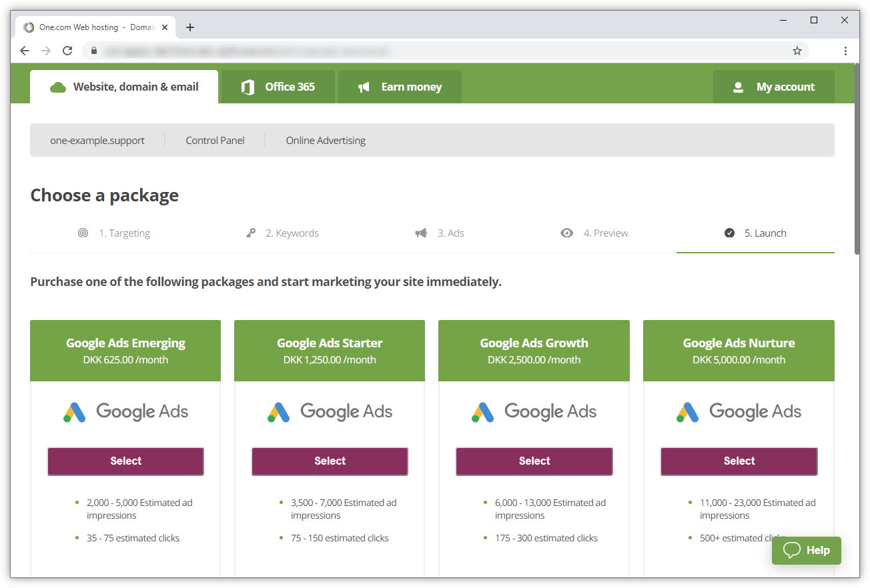This screenshot has width=870, height=588.
Task: Open the Chrome three-dot menu
Action: coord(845,51)
